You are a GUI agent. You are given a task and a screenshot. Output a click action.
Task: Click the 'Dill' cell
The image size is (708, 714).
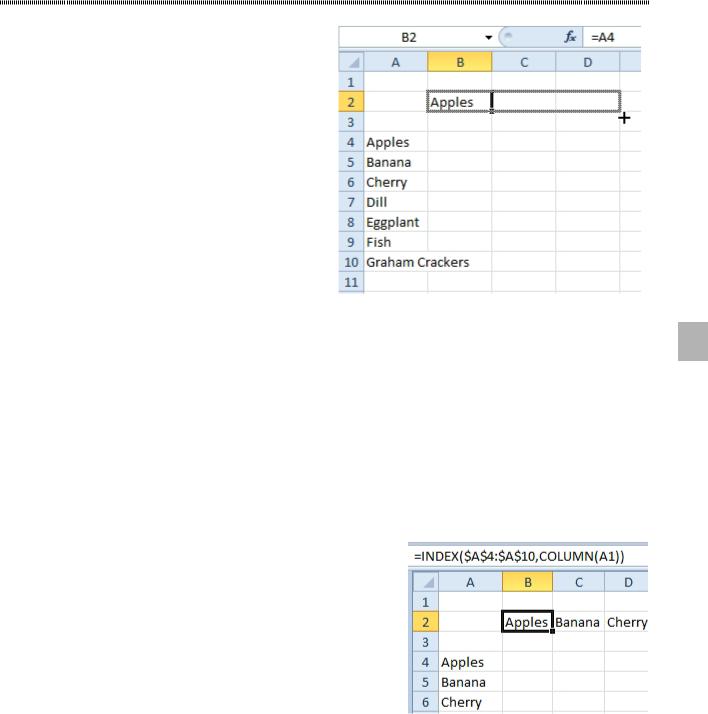click(x=396, y=202)
